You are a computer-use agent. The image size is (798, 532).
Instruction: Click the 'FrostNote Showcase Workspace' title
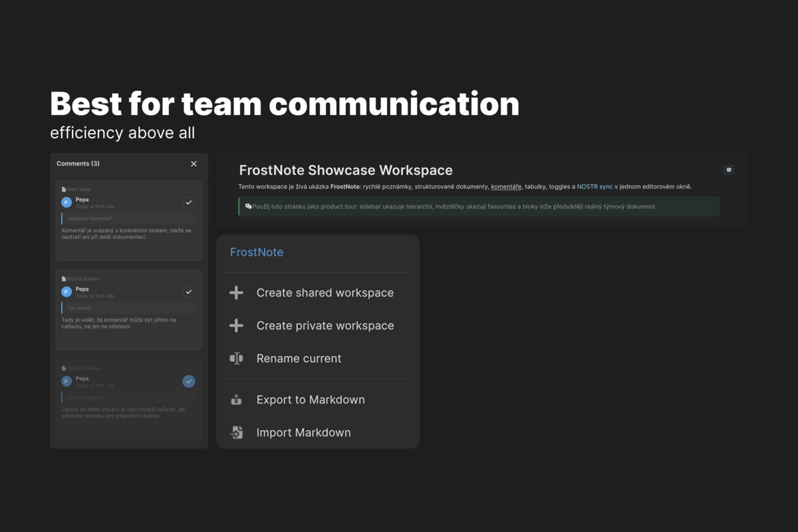[346, 170]
